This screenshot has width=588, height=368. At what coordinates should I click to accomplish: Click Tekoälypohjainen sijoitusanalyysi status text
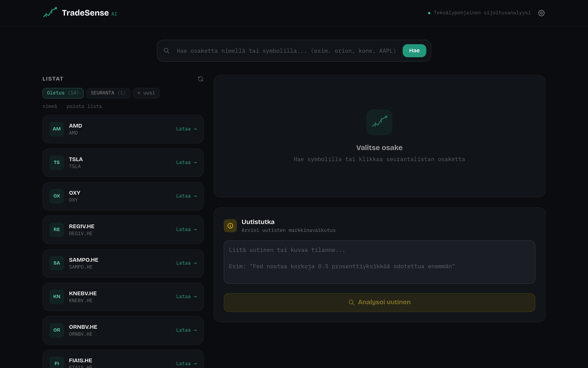[x=482, y=13]
